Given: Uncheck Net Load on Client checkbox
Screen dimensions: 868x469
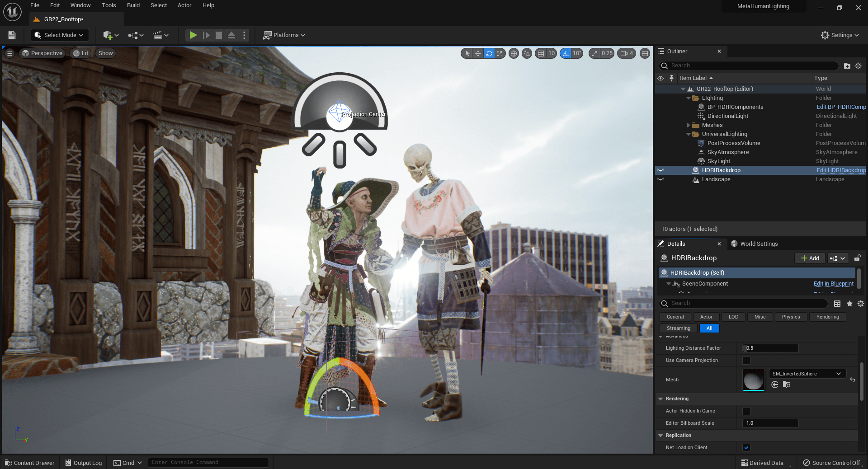Looking at the screenshot, I should (746, 448).
